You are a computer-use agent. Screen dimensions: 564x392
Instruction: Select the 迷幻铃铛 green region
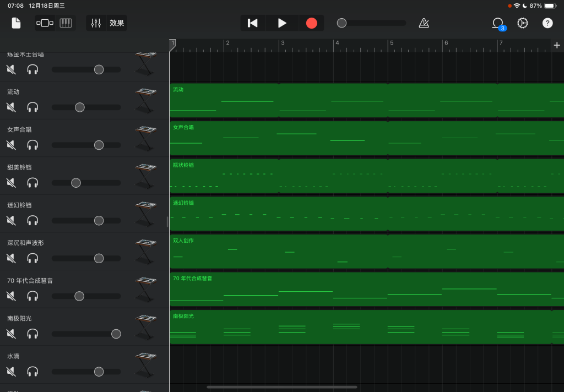367,214
